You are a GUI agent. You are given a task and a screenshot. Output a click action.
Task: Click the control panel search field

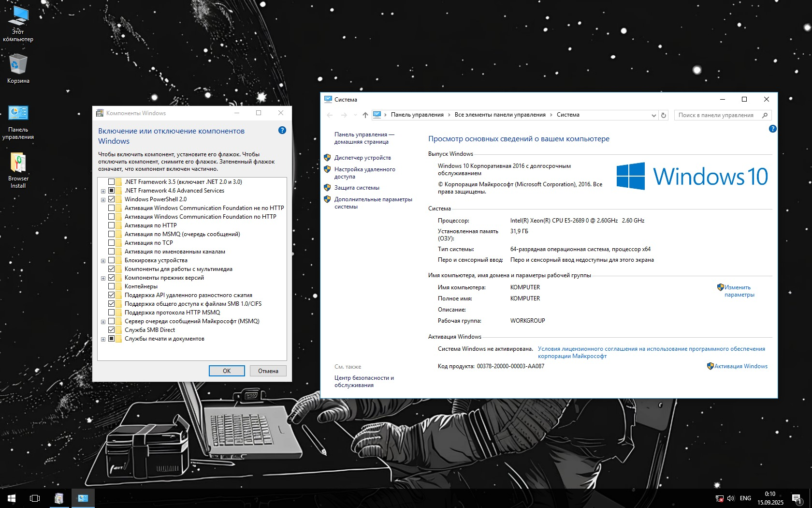[x=717, y=115]
